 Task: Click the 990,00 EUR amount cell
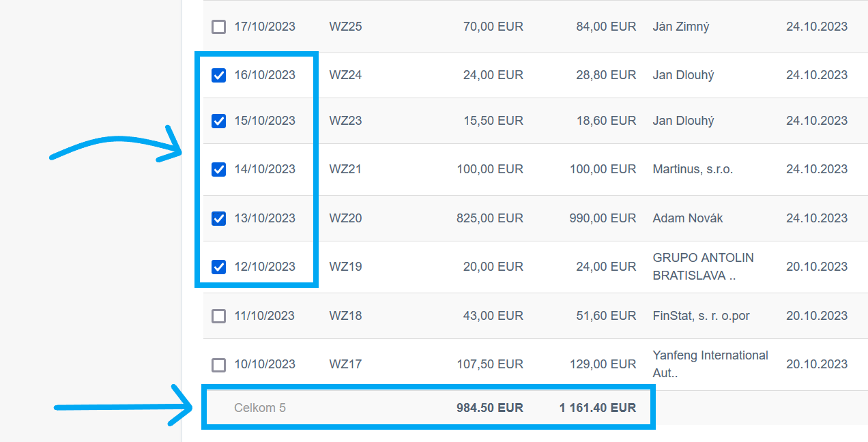tap(603, 218)
